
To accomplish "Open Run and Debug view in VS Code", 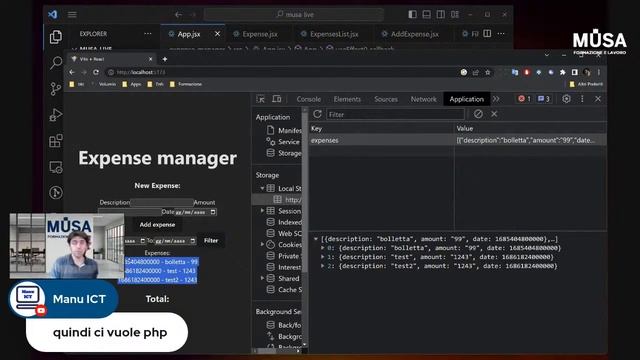I will point(56,115).
